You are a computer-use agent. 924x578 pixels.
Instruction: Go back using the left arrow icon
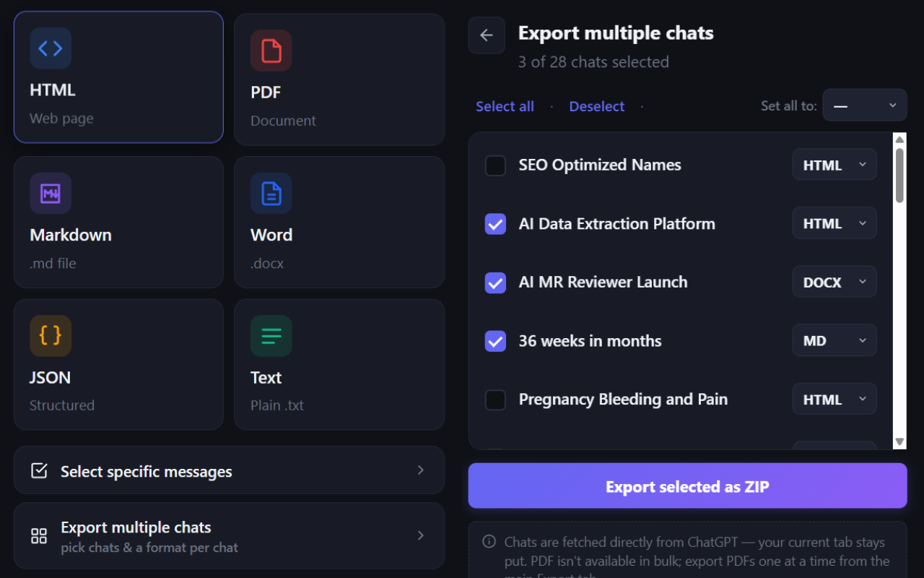tap(487, 35)
